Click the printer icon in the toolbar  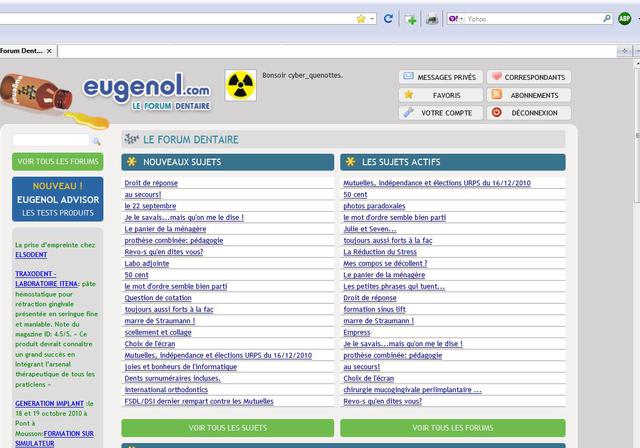(x=432, y=19)
